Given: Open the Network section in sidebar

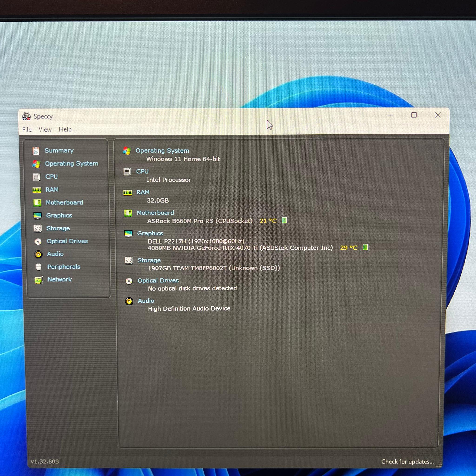Looking at the screenshot, I should coord(60,279).
